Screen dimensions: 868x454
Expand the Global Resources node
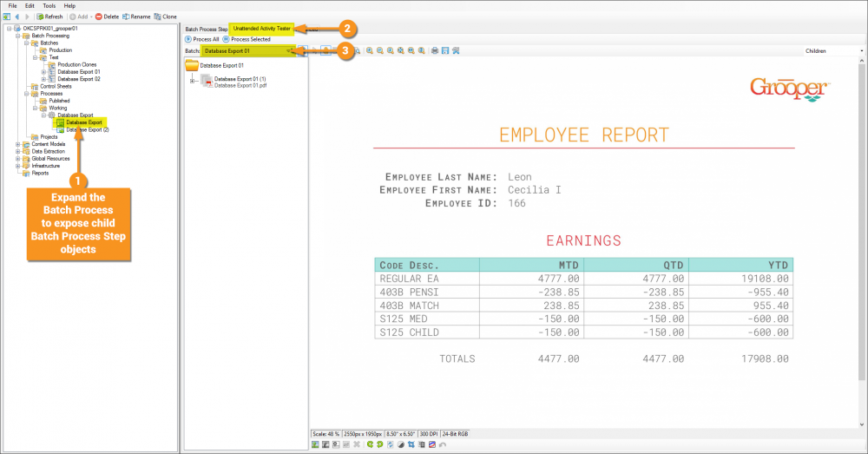coord(17,158)
